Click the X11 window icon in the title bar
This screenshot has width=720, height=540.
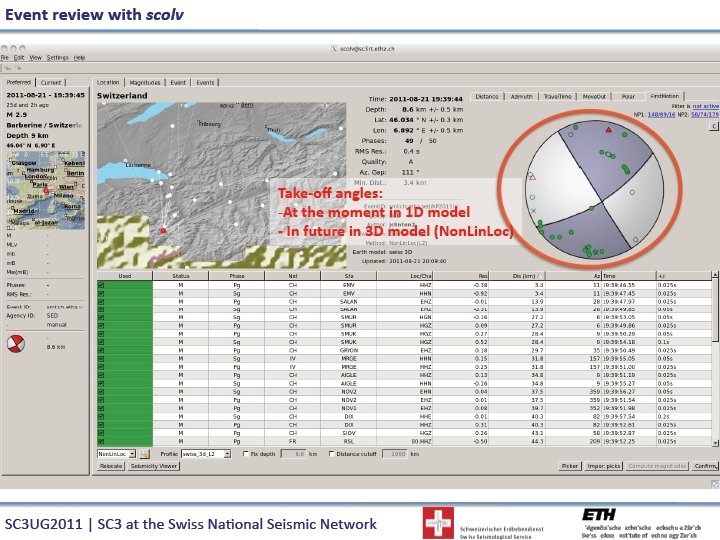pyautogui.click(x=334, y=49)
